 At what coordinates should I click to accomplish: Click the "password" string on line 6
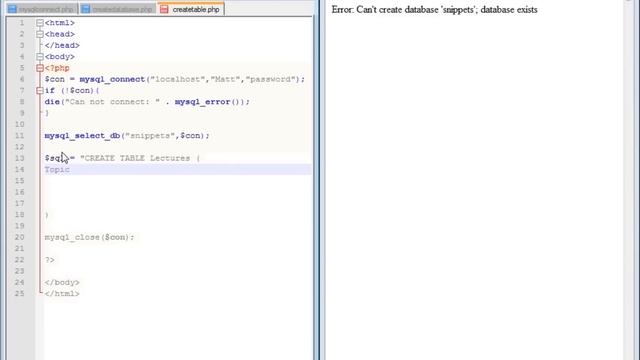(x=270, y=79)
